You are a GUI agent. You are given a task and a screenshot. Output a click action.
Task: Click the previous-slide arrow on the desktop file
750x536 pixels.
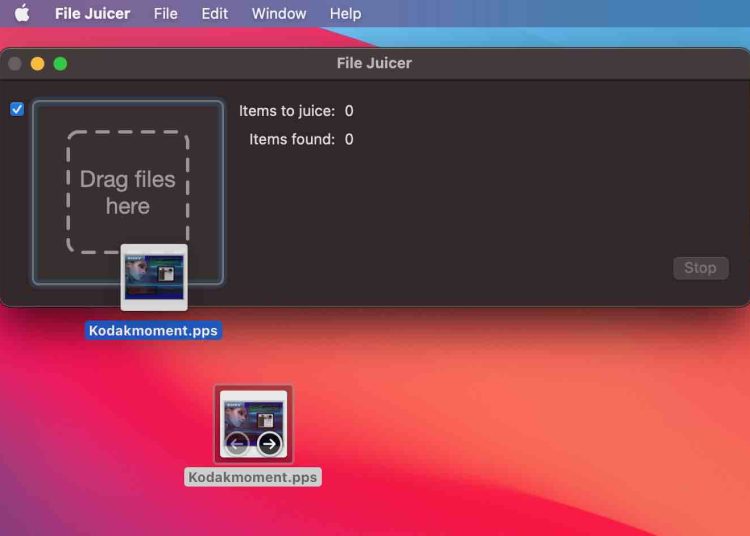pyautogui.click(x=238, y=444)
